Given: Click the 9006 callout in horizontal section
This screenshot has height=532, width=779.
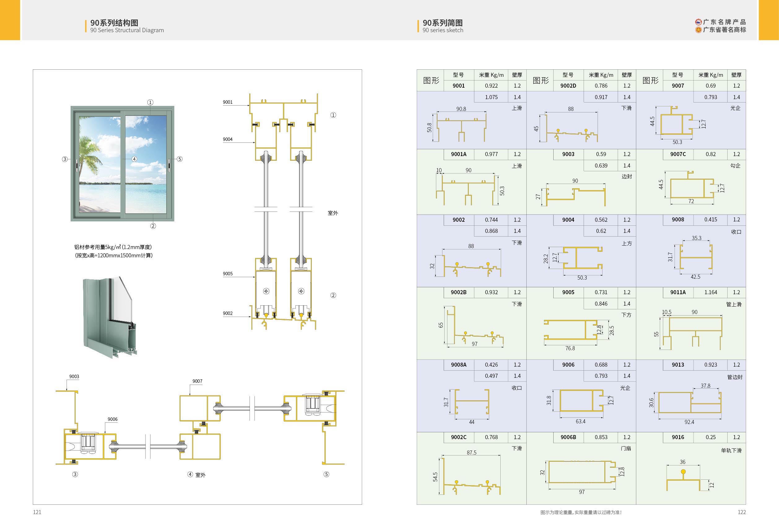Looking at the screenshot, I should pyautogui.click(x=113, y=419).
